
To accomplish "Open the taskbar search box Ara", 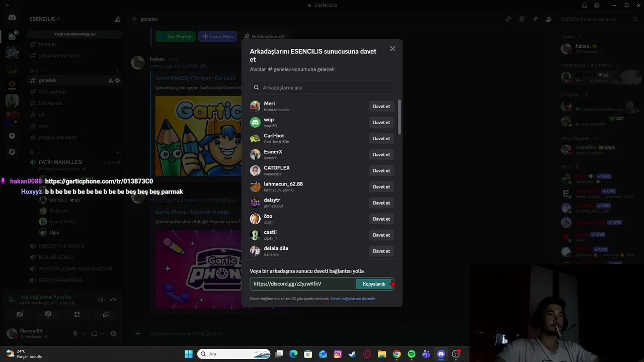I will click(x=234, y=354).
